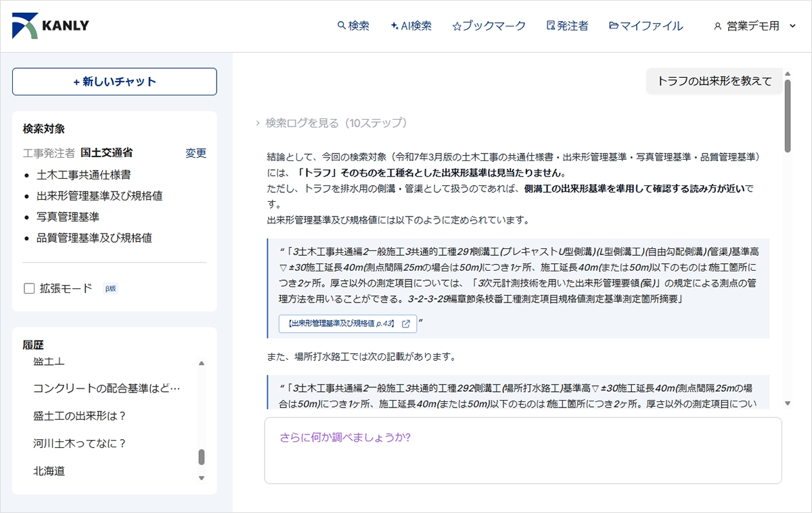
Task: Expand the 営業デモ用 account dropdown arrow
Action: (792, 26)
